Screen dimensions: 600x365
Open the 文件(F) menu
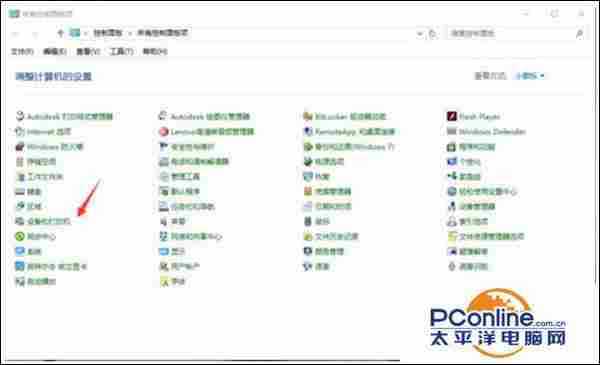[22, 51]
